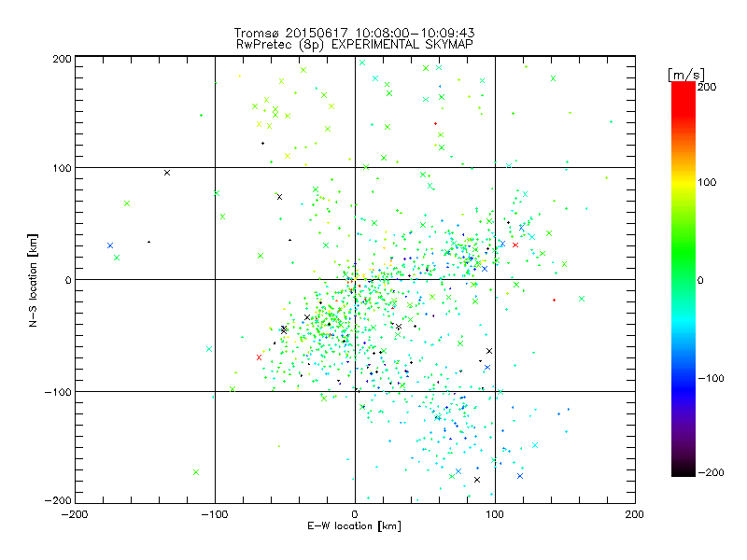
Task: Click the blue X marker near (-175, 30) km
Action: [110, 245]
